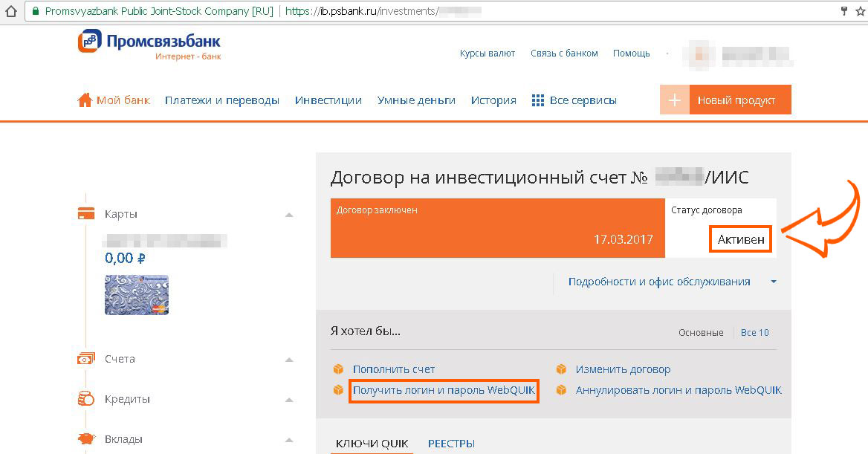Open Умные деньги menu item

[416, 100]
